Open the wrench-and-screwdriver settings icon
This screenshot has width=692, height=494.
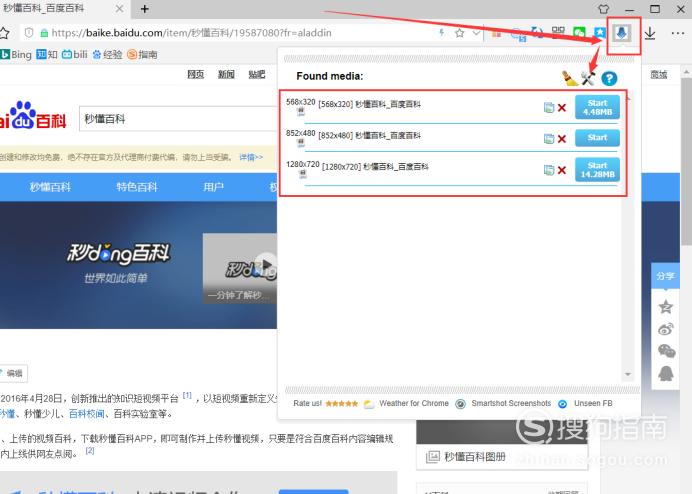(588, 78)
